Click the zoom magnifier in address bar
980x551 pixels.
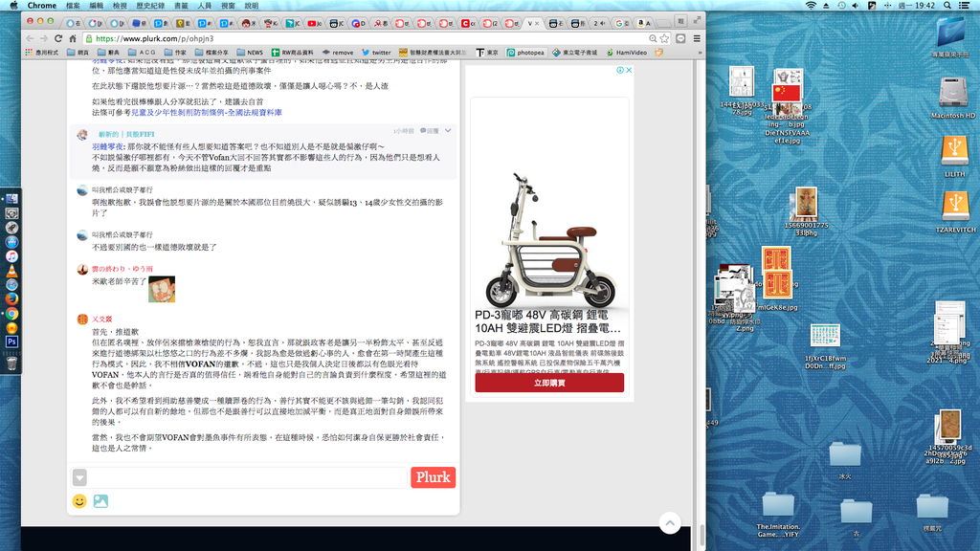coord(653,38)
